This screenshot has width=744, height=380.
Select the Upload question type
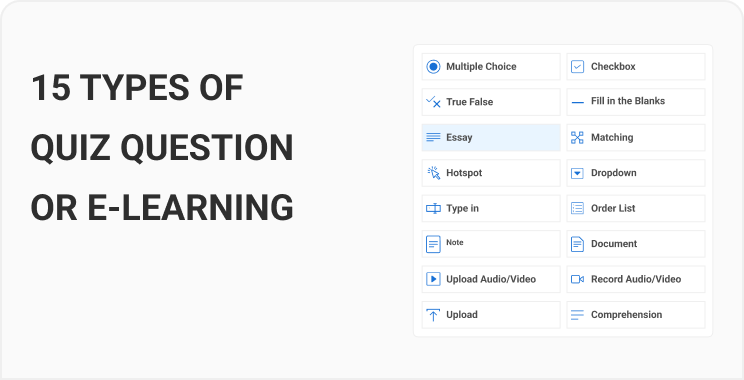point(491,315)
